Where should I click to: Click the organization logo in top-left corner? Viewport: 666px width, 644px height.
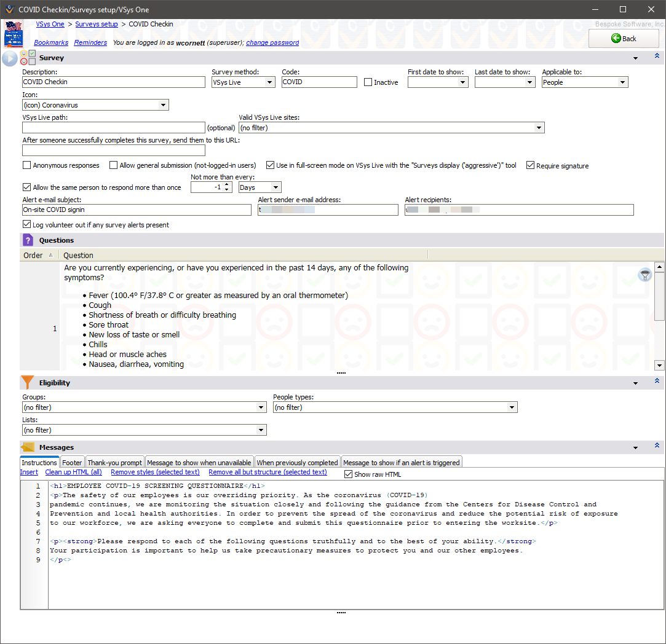tap(14, 34)
